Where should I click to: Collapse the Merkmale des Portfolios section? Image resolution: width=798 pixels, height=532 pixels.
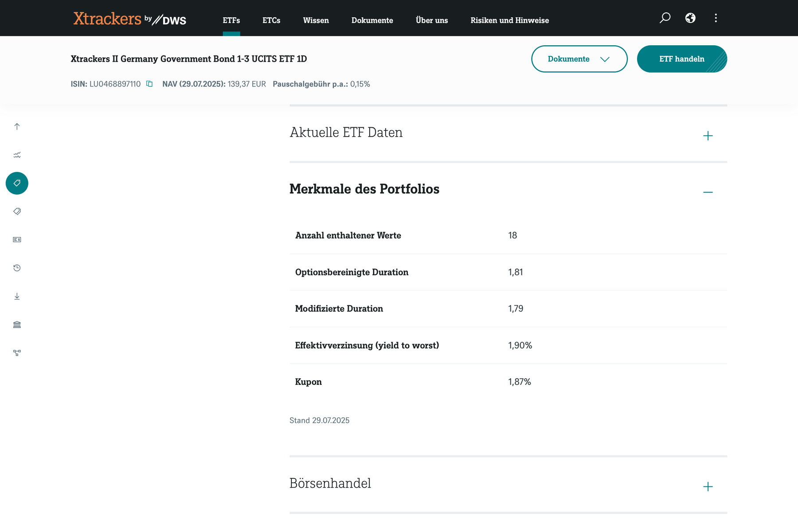[708, 192]
